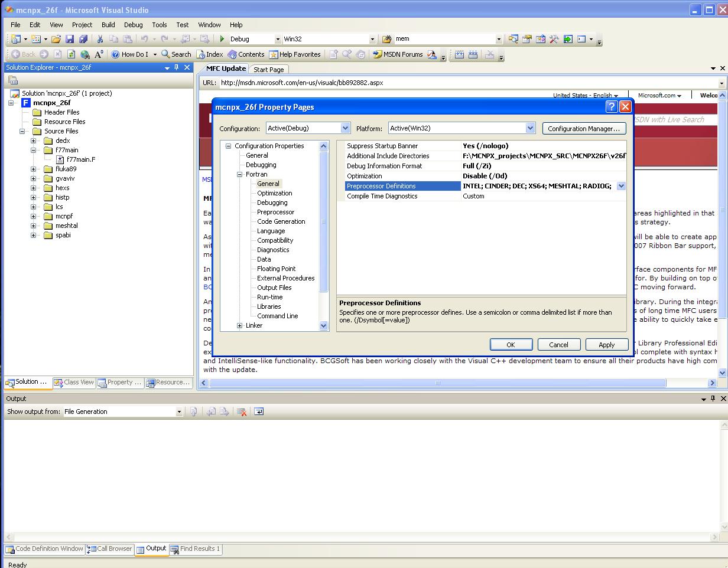This screenshot has height=568, width=728.
Task: Collapse the f77main folder node
Action: [34, 150]
